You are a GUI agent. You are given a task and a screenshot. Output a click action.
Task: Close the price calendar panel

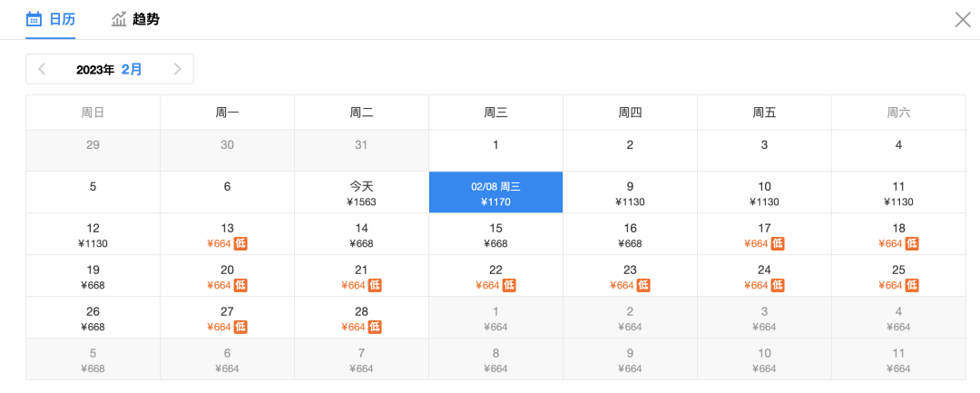coord(963,20)
